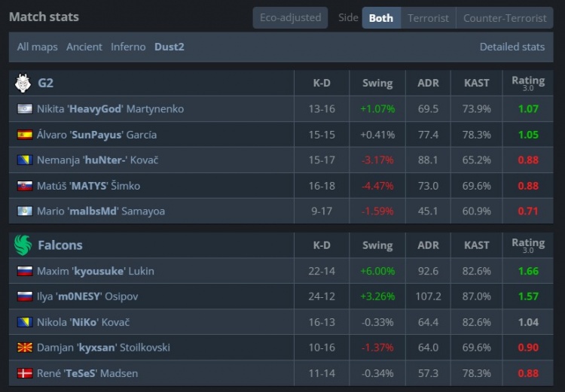This screenshot has height=392, width=565.
Task: Click the Falcons Rating 3.0 column header
Action: tap(527, 245)
